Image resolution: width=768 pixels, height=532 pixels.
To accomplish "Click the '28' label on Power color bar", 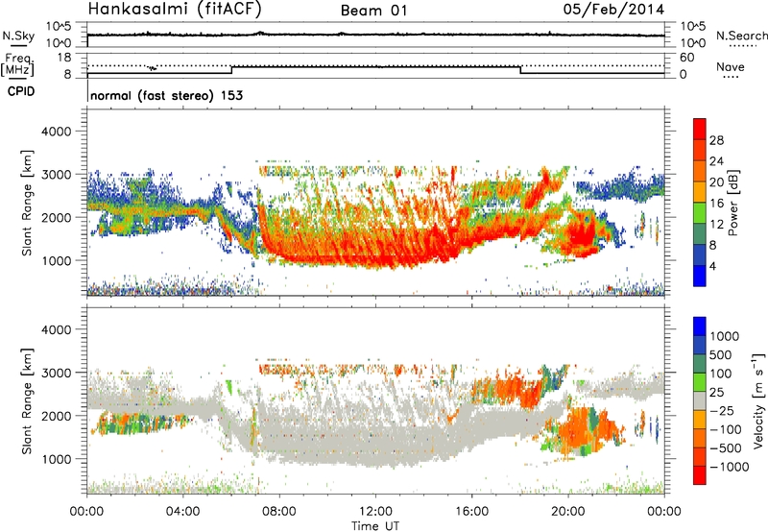I will point(716,140).
